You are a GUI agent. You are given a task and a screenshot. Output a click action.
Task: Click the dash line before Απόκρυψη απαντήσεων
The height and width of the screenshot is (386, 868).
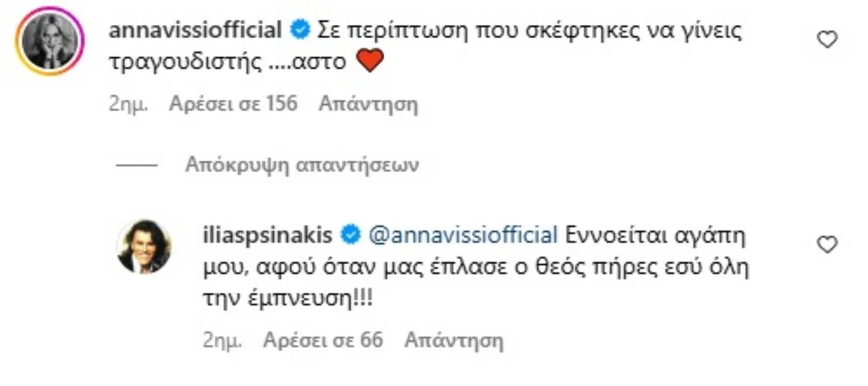pyautogui.click(x=135, y=166)
